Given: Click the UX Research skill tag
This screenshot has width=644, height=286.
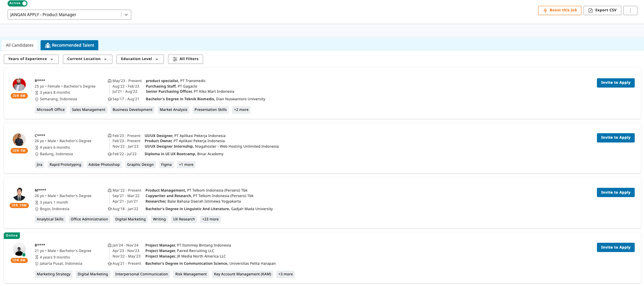Looking at the screenshot, I should (x=184, y=219).
